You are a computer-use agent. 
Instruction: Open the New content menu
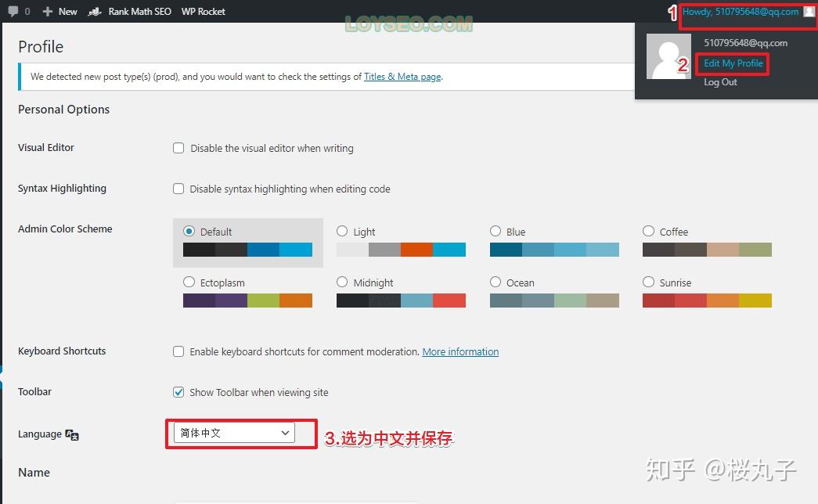[60, 12]
